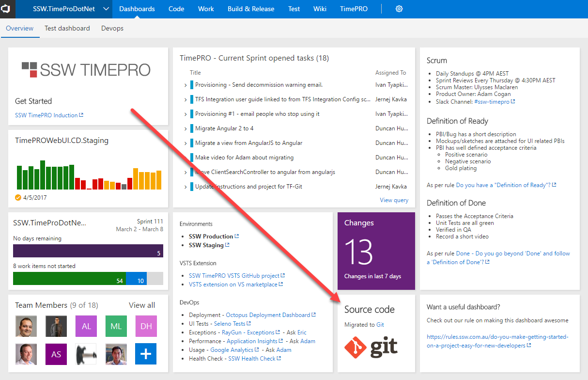Screen dimensions: 588x380
Task: Click View all team members
Action: (142, 305)
